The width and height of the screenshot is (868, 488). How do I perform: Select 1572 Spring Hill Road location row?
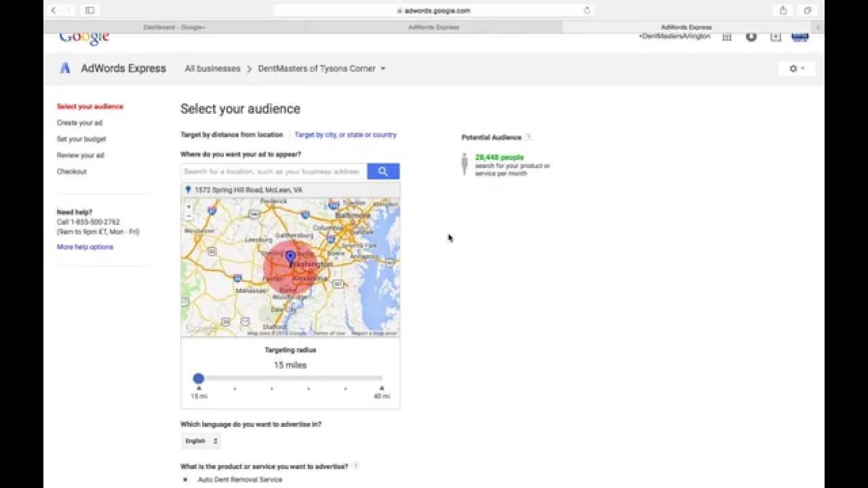[290, 190]
